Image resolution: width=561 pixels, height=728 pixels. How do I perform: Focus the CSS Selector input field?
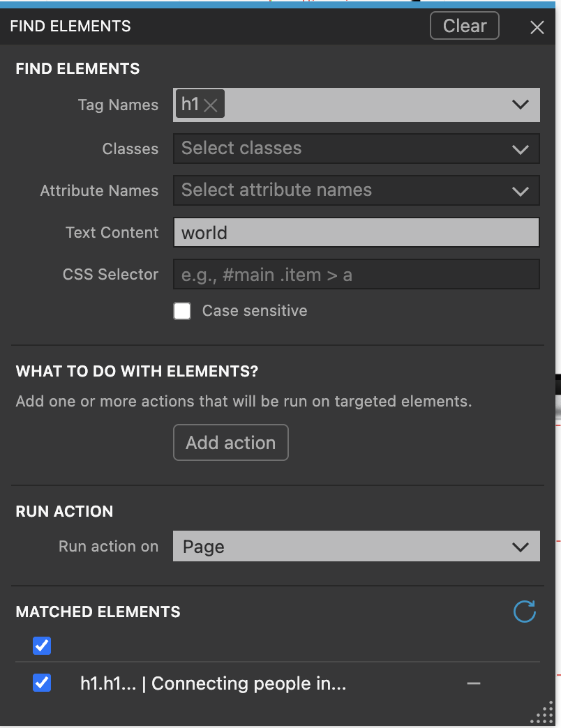coord(356,275)
